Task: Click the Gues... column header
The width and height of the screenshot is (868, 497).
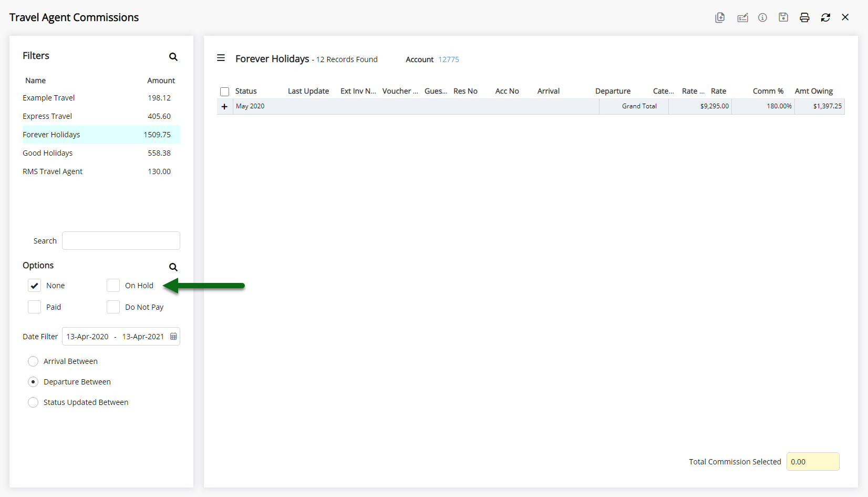Action: (x=436, y=91)
